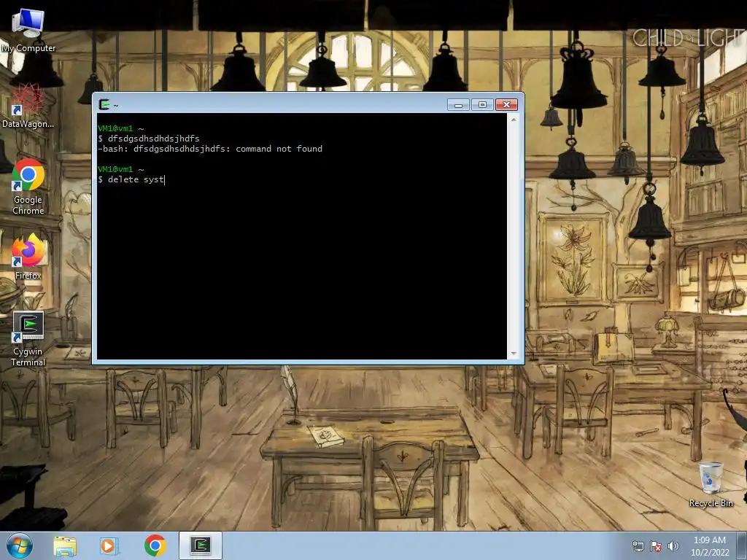Open Google Chrome from the taskbar
This screenshot has width=747, height=560.
(155, 545)
